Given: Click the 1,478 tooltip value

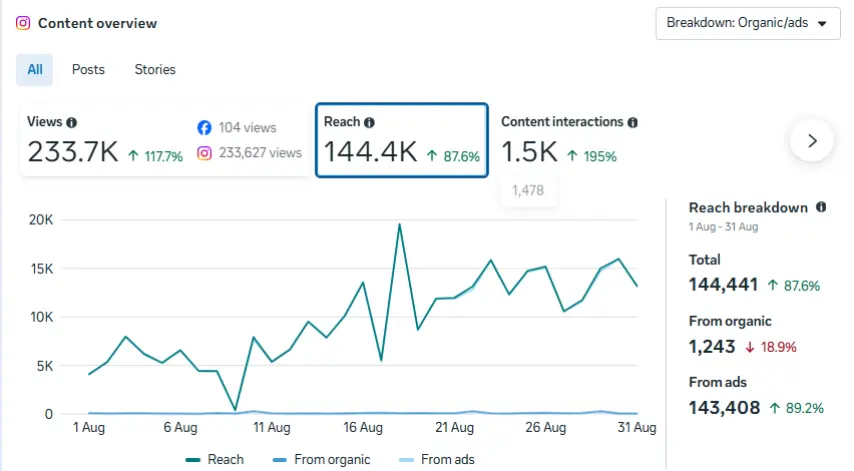Looking at the screenshot, I should pyautogui.click(x=528, y=191).
